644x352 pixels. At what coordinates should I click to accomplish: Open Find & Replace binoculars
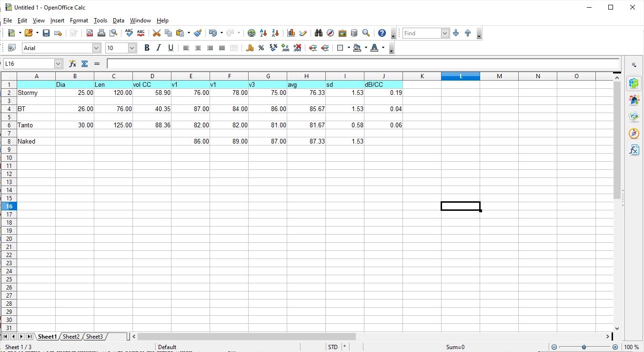319,33
